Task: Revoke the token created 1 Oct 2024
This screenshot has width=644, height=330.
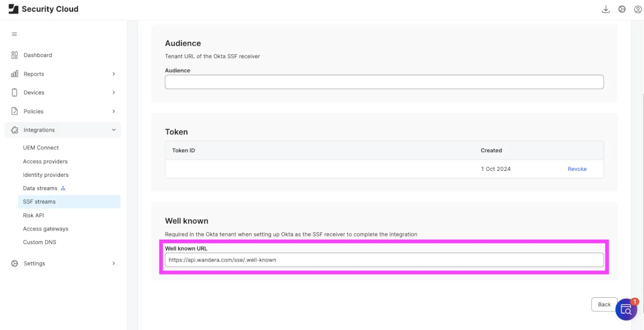Action: [x=577, y=169]
